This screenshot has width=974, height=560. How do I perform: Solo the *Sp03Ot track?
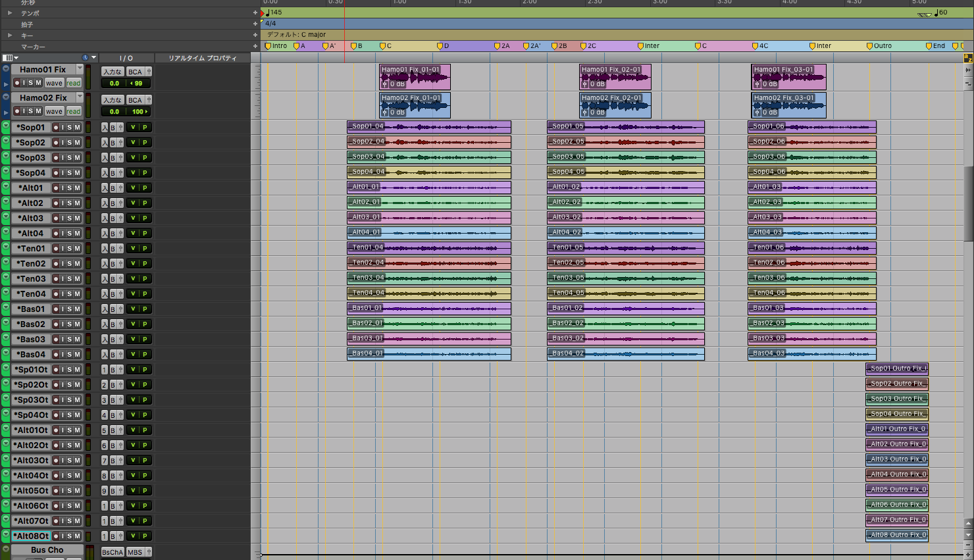(69, 400)
